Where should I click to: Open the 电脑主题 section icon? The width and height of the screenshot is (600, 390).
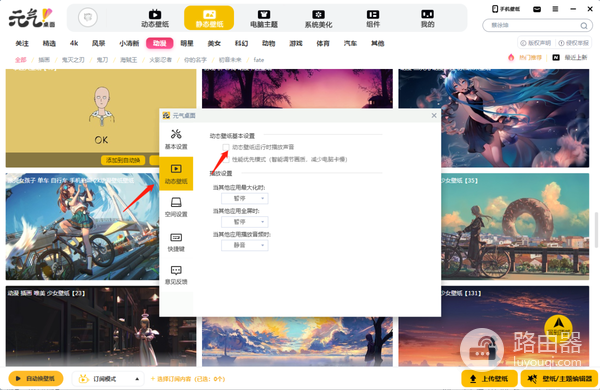tap(264, 18)
